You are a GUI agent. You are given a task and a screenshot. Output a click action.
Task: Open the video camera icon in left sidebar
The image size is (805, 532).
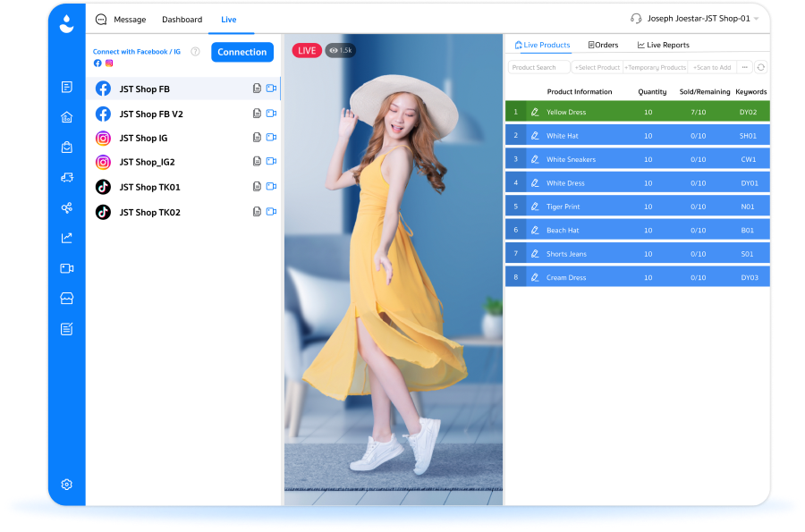[67, 268]
